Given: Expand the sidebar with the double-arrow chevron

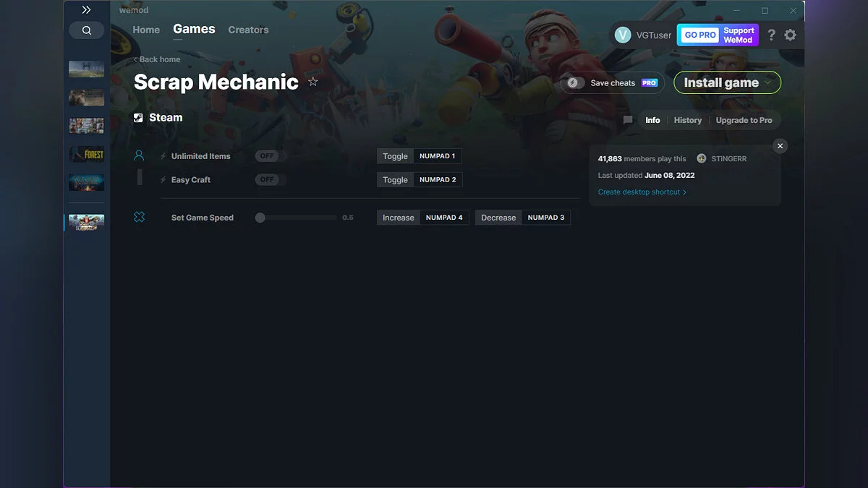Looking at the screenshot, I should (x=86, y=9).
